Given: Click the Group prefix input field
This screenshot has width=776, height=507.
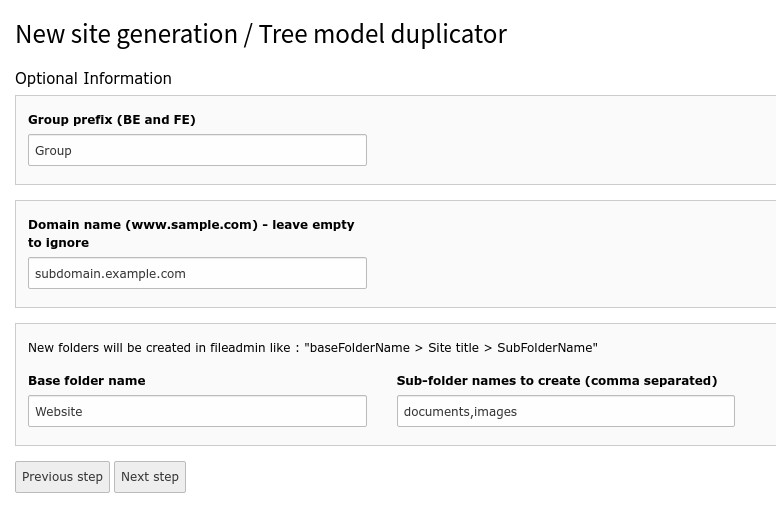Looking at the screenshot, I should (197, 150).
